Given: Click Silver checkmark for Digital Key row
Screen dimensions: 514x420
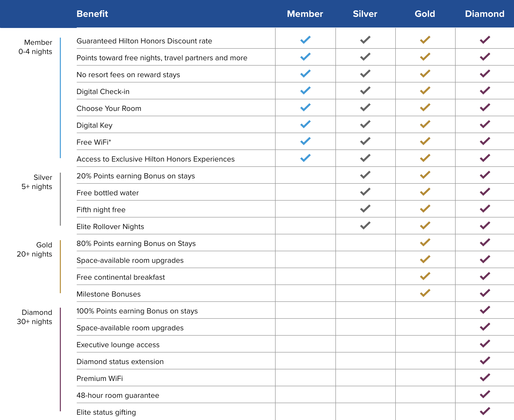Looking at the screenshot, I should click(x=365, y=124).
